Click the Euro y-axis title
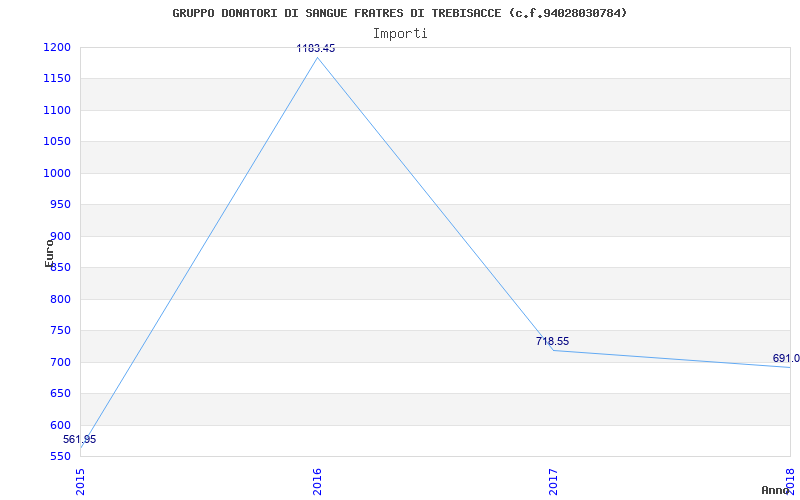The height and width of the screenshot is (500, 800). (49, 254)
